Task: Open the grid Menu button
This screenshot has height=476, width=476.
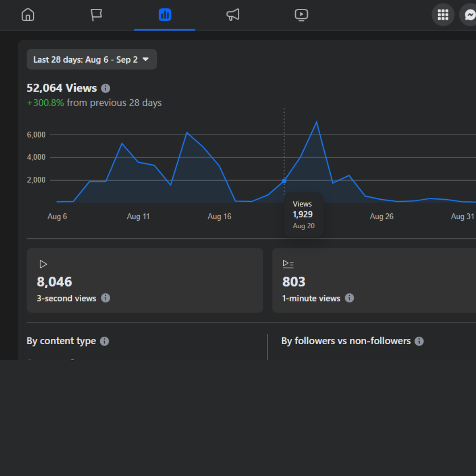Action: tap(443, 15)
